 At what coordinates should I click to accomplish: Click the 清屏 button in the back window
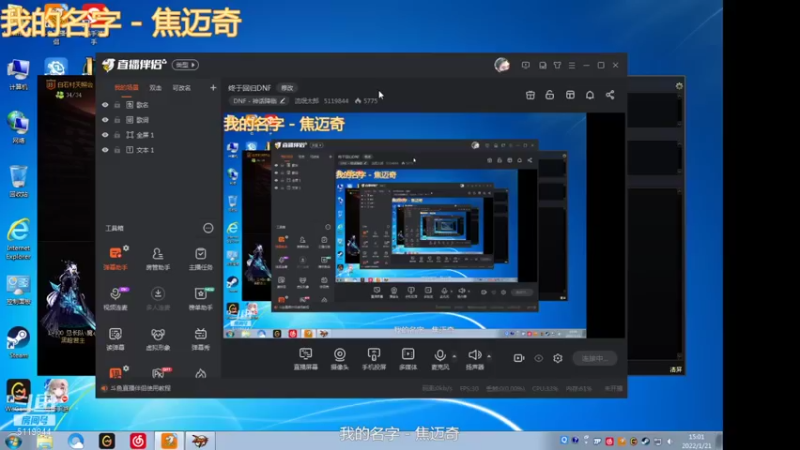click(x=676, y=369)
